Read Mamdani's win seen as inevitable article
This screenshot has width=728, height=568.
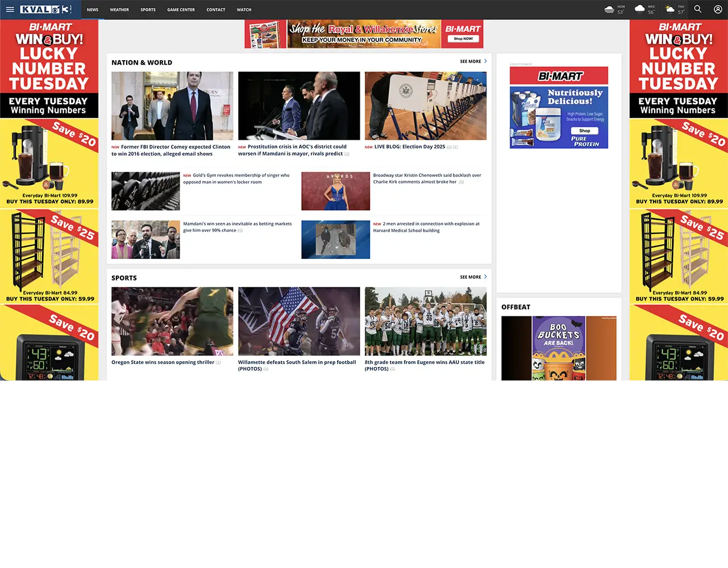click(x=238, y=227)
